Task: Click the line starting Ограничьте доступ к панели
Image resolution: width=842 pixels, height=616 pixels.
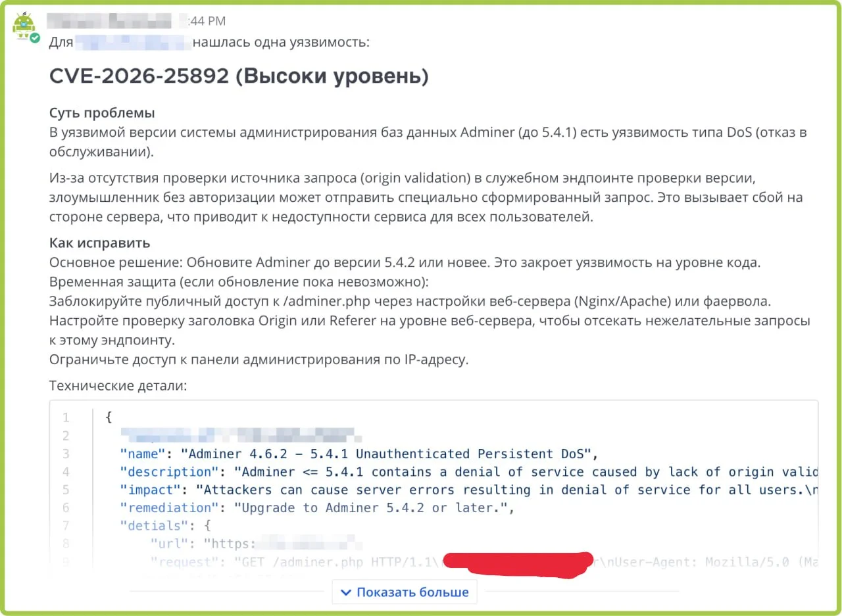Action: click(259, 360)
